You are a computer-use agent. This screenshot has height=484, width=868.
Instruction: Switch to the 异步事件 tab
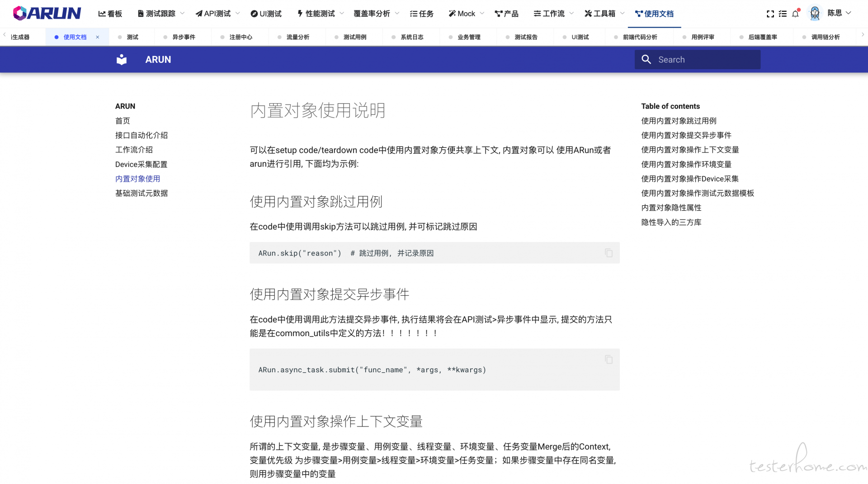[184, 37]
